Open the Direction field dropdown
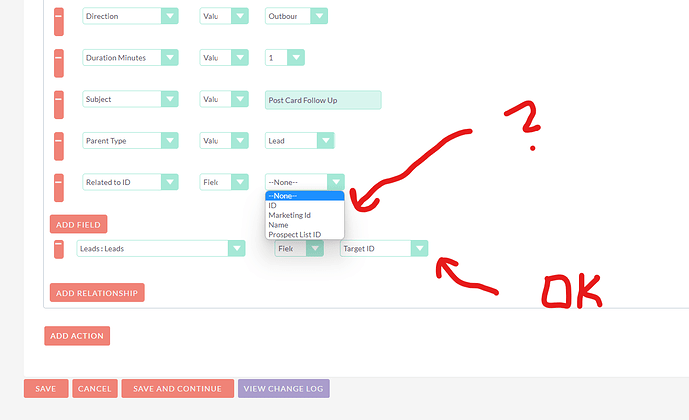The height and width of the screenshot is (420, 689). [x=130, y=16]
